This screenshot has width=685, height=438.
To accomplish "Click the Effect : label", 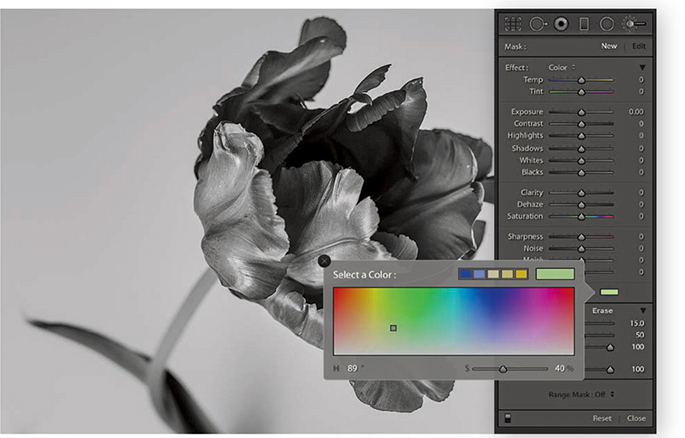I will pyautogui.click(x=517, y=67).
